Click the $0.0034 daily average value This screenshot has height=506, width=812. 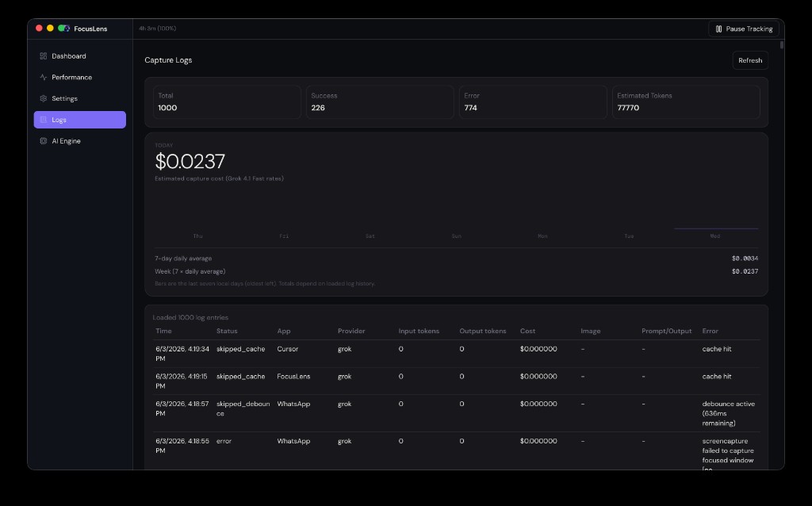[745, 259]
